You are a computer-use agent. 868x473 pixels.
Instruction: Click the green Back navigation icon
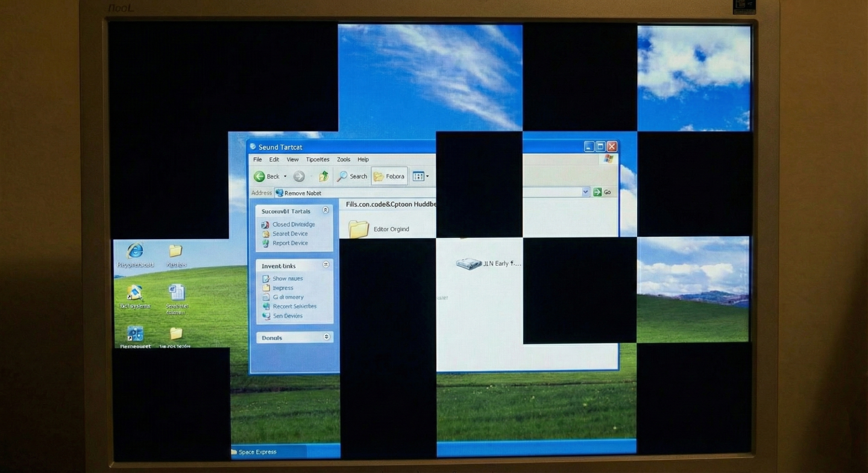(259, 176)
